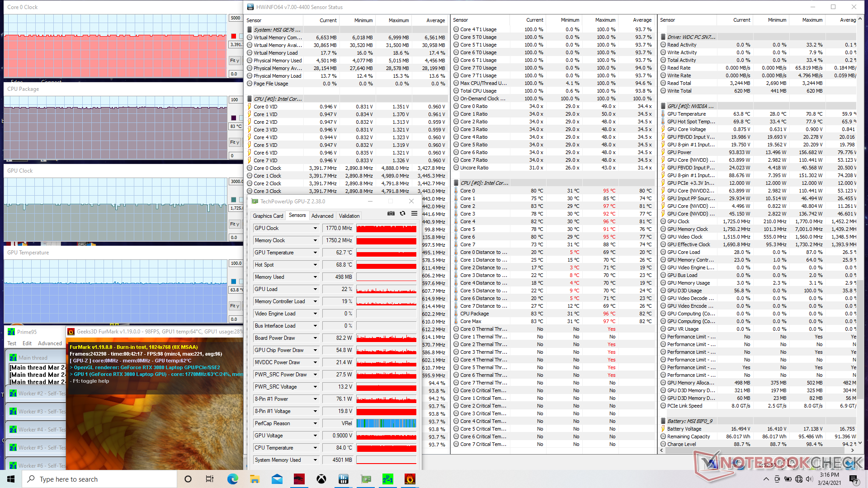Screen dimensions: 868x488
Task: Click the dark purple swatch in CPU Package graph
Action: 234,118
